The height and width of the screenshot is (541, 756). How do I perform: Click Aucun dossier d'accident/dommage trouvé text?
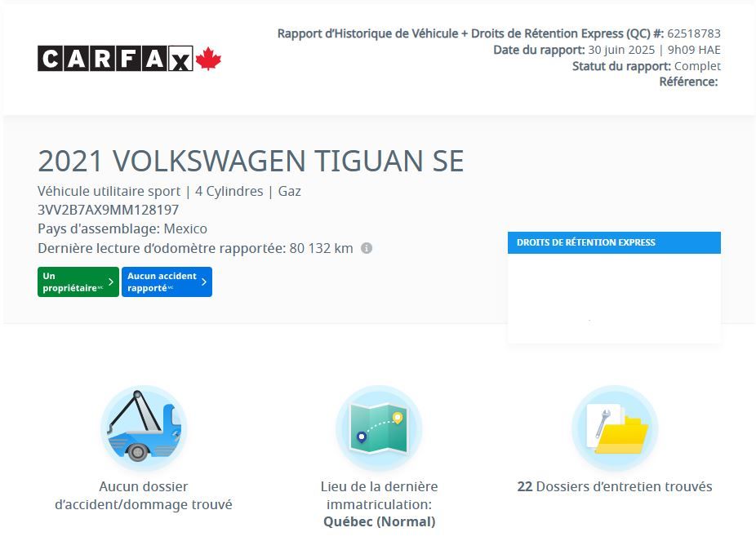144,495
